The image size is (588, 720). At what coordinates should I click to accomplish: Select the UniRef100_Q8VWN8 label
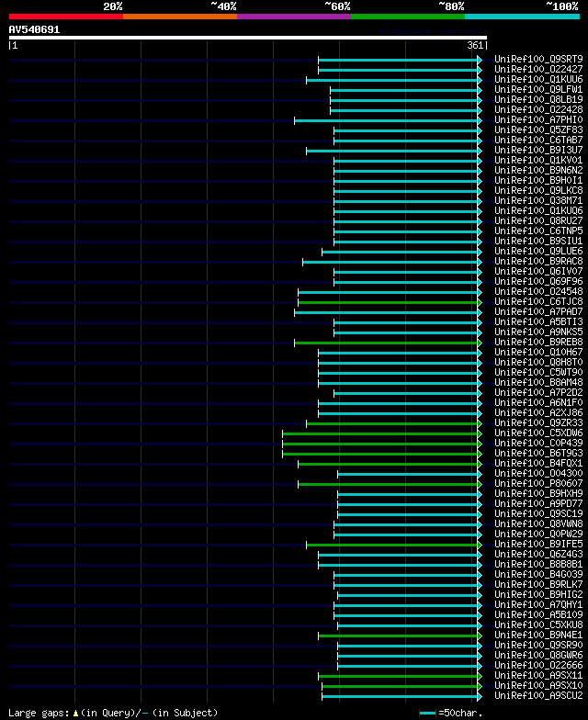(538, 523)
